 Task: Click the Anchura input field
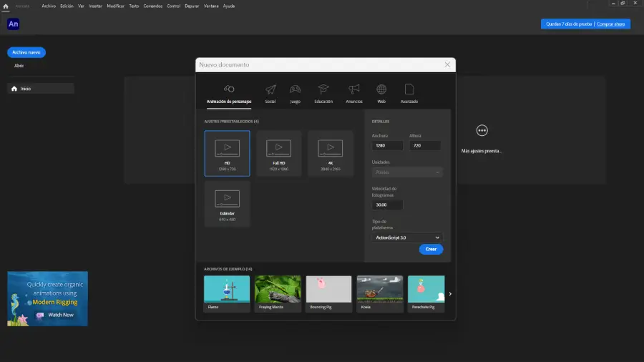[x=387, y=146]
